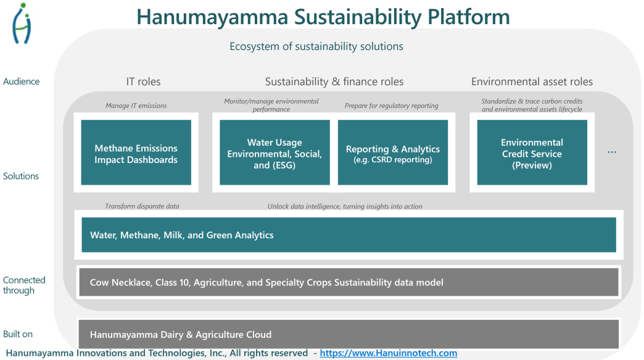
Task: Click Hanumayamma Sustainability Platform title
Action: pos(323,17)
